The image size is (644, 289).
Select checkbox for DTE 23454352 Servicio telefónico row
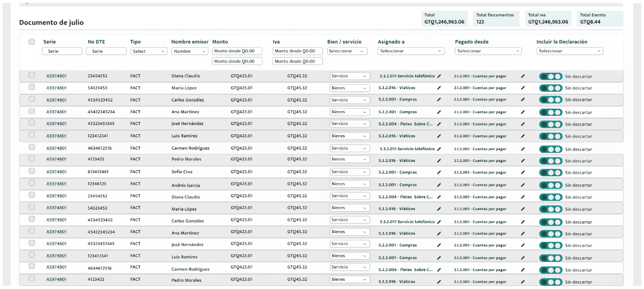(32, 75)
